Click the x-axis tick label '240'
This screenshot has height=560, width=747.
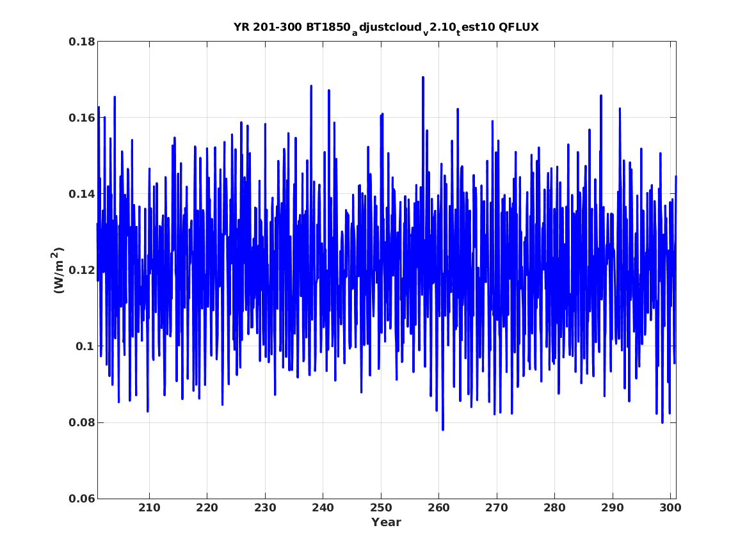click(323, 508)
